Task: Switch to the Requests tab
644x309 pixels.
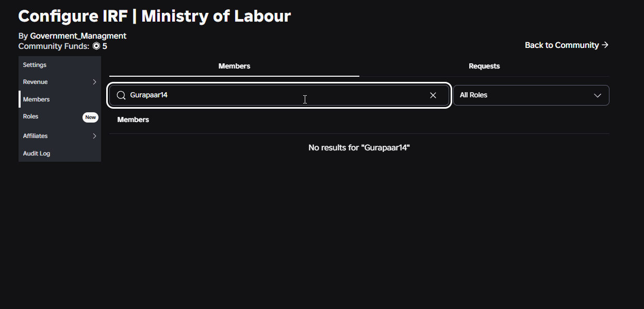Action: (x=484, y=66)
